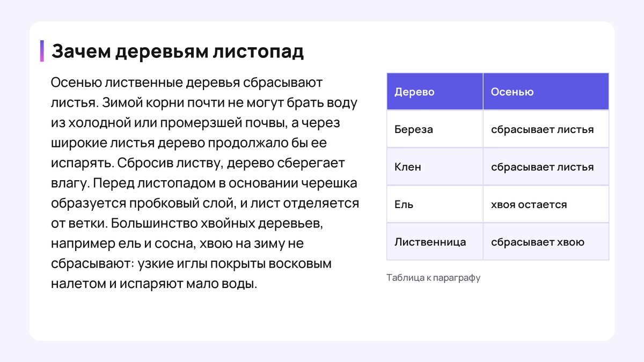Click the paragraph beginning "Осенью лиственные деревья"
Viewport: 644px width, 362px height.
[205, 183]
